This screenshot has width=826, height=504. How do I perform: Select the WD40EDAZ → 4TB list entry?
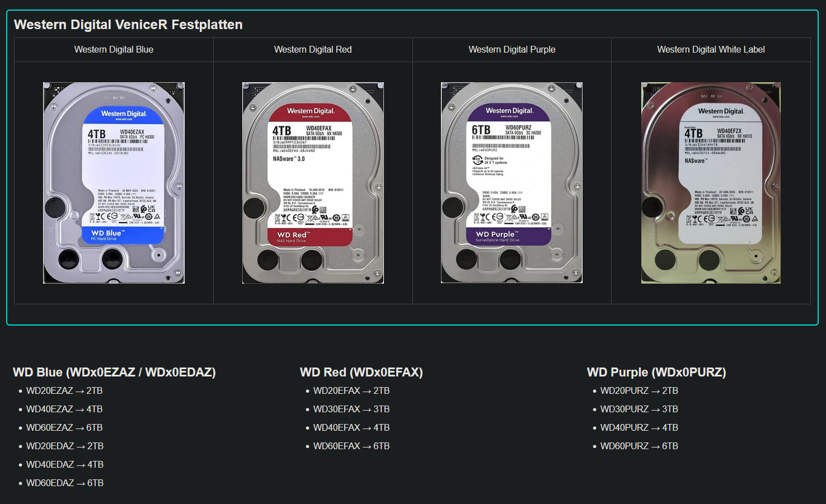pos(65,465)
